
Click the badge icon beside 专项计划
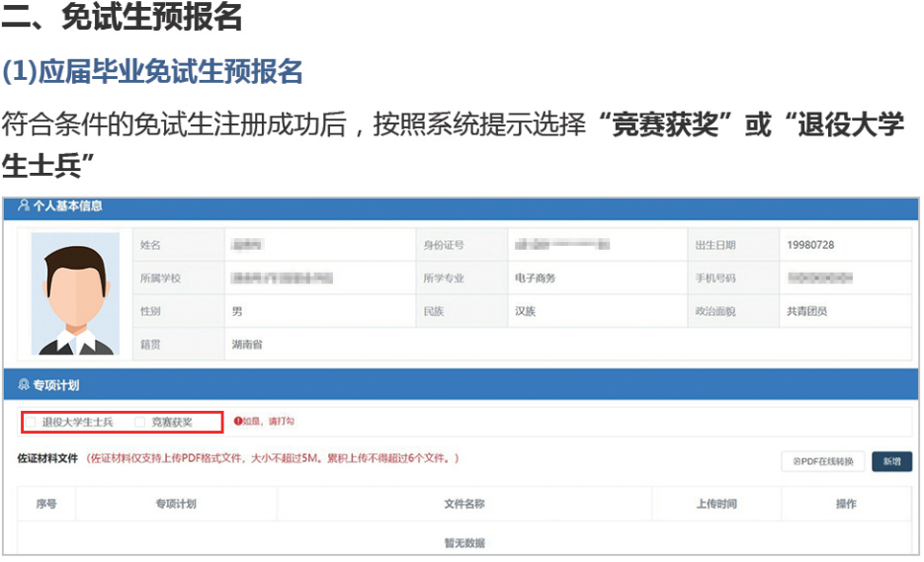(x=24, y=384)
